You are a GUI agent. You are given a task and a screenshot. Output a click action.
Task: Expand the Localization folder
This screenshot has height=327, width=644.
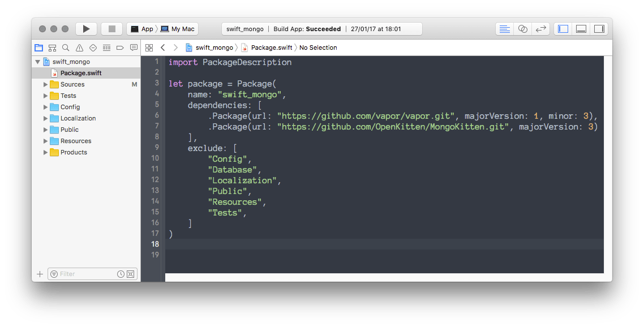coord(46,118)
